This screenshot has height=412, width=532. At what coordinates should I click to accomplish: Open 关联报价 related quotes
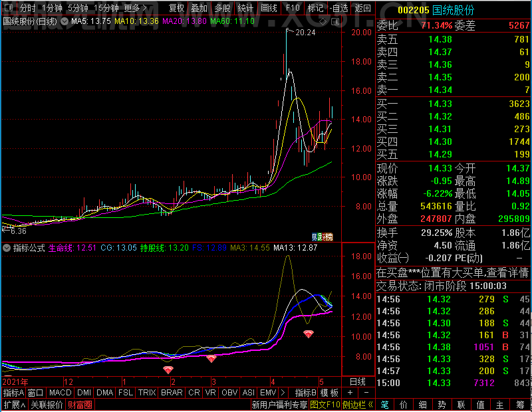point(47,405)
